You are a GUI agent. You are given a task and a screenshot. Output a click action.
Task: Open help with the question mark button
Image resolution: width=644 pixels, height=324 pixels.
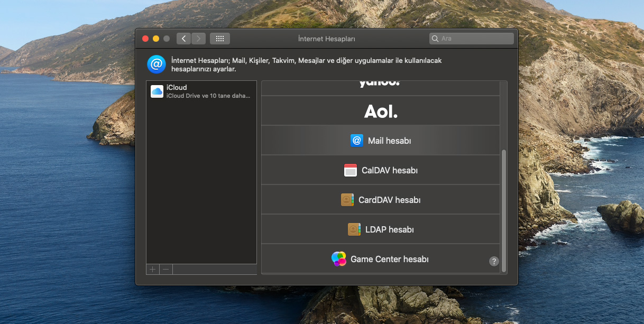pos(494,261)
